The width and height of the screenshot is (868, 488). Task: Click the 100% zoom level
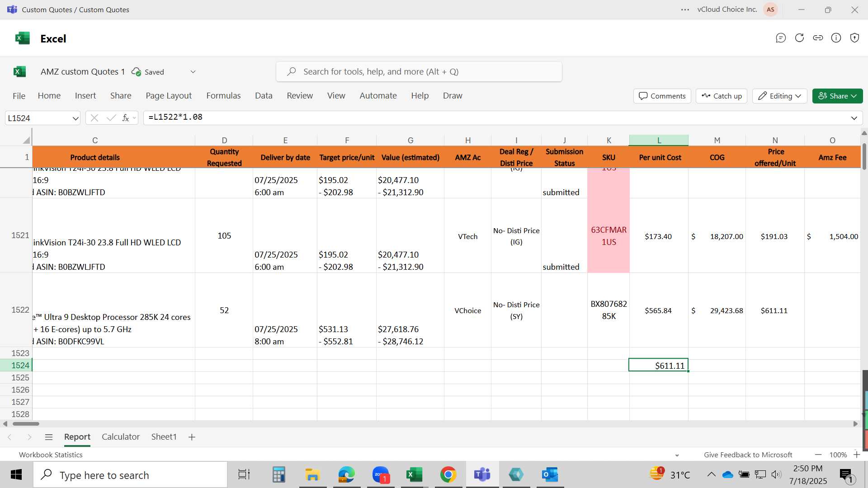(x=838, y=455)
